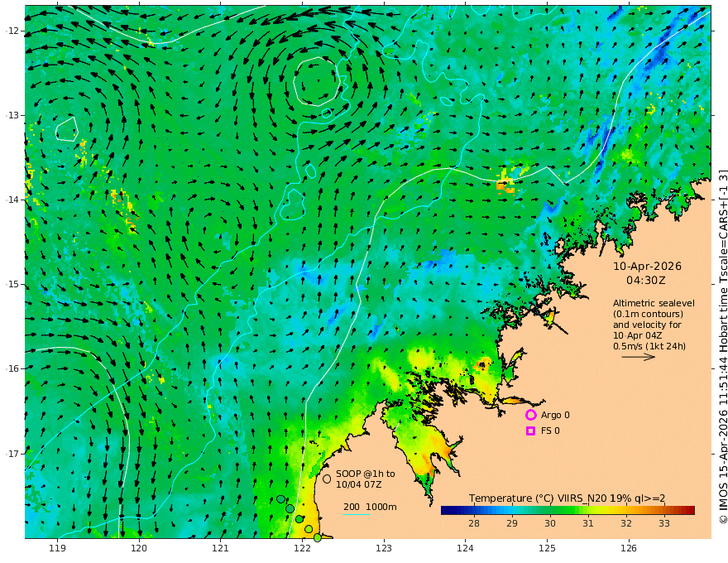Click latitude axis label -17

12,454
